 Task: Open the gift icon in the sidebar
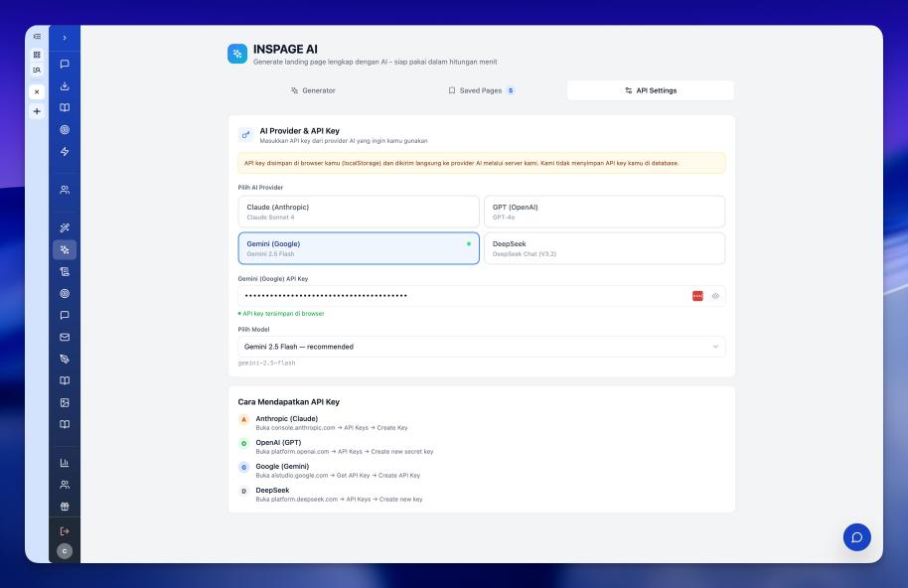(x=65, y=505)
